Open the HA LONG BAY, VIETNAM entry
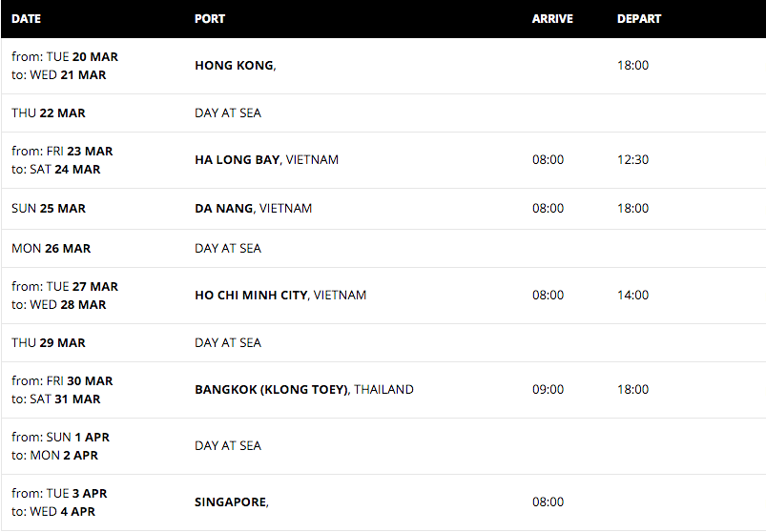This screenshot has height=532, width=766. pyautogui.click(x=266, y=159)
